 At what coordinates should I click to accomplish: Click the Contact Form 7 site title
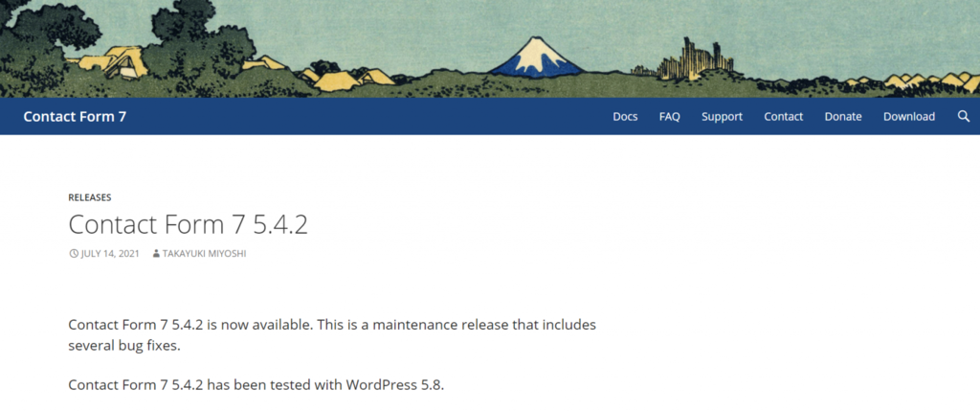(75, 117)
